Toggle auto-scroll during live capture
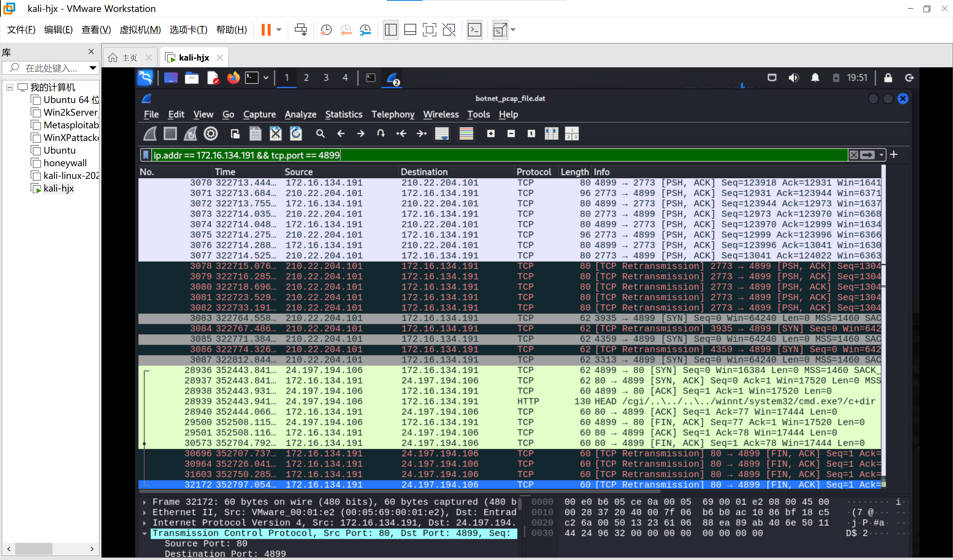 [x=442, y=134]
